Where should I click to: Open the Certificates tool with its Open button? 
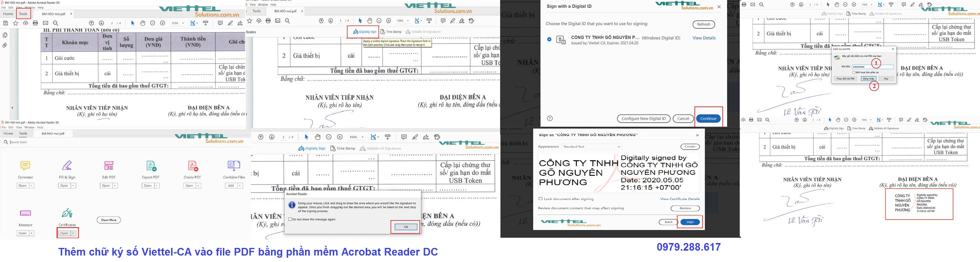tap(64, 233)
